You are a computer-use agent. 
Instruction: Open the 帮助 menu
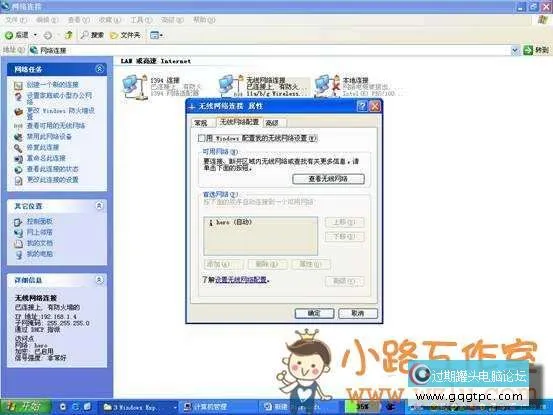click(x=204, y=20)
